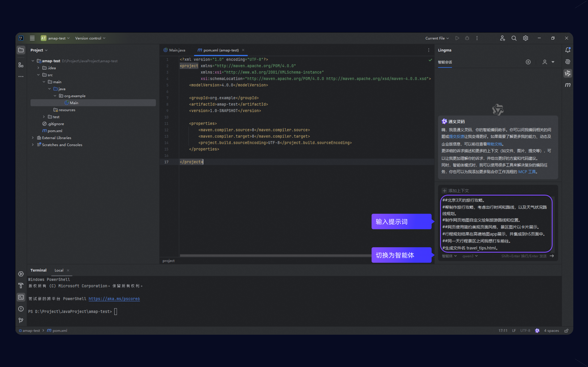The height and width of the screenshot is (367, 588).
Task: Click amap-test breadcrumb in status bar
Action: (29, 331)
